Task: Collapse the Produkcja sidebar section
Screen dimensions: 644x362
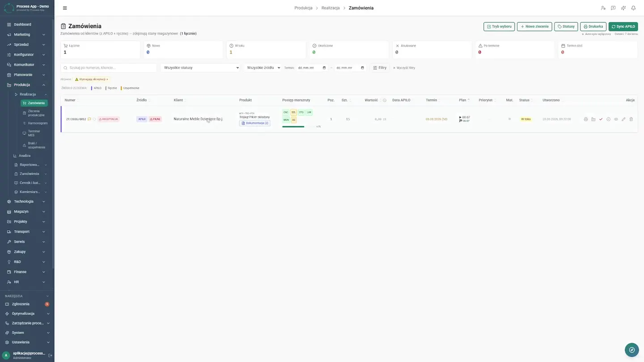Action: 27,85
